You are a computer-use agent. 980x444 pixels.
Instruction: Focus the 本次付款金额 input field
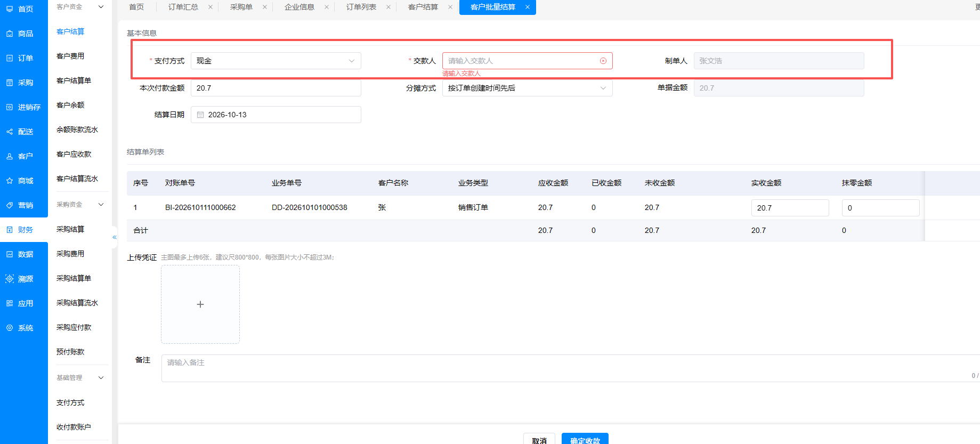click(276, 88)
